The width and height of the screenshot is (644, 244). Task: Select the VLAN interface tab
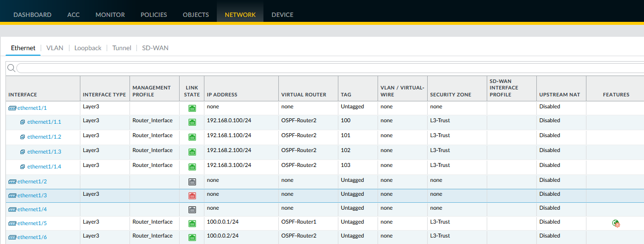(55, 48)
